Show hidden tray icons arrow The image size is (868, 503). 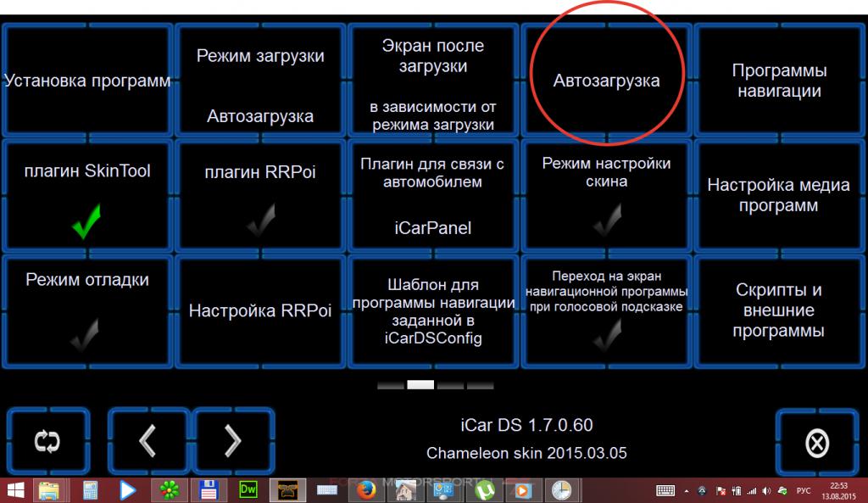[687, 491]
